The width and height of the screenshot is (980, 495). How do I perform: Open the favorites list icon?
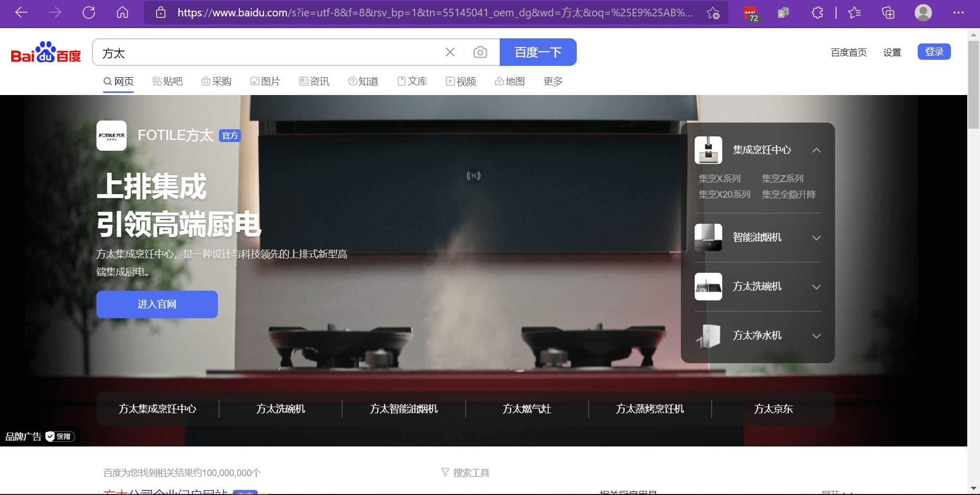click(854, 12)
